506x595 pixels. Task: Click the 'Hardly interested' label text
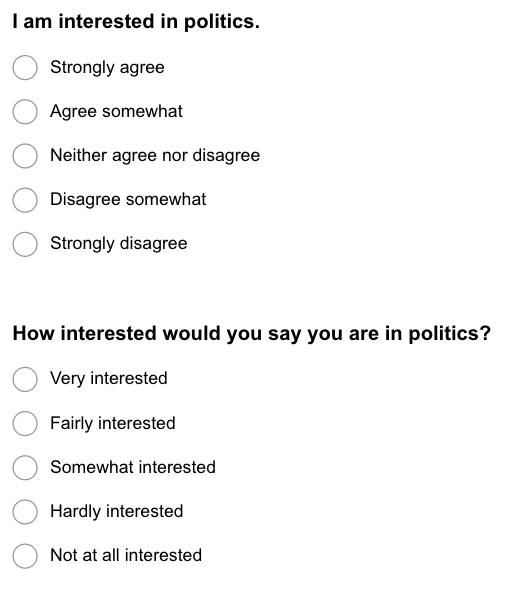(117, 511)
